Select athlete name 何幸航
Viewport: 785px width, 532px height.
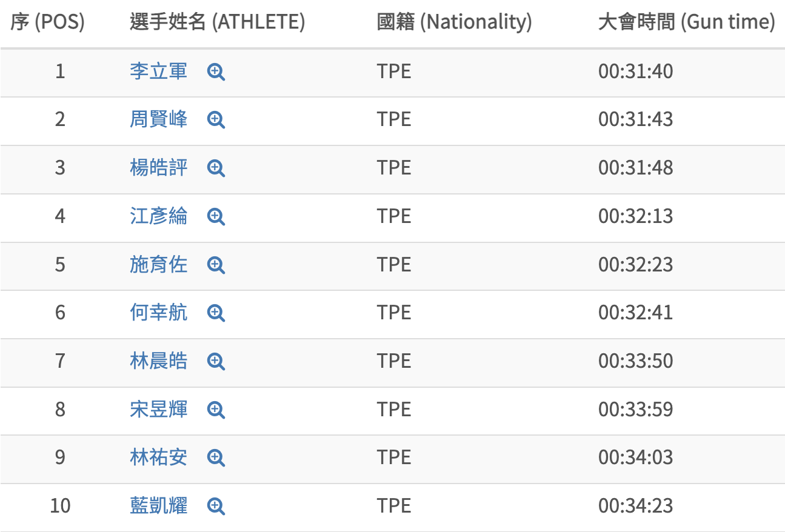click(x=159, y=313)
